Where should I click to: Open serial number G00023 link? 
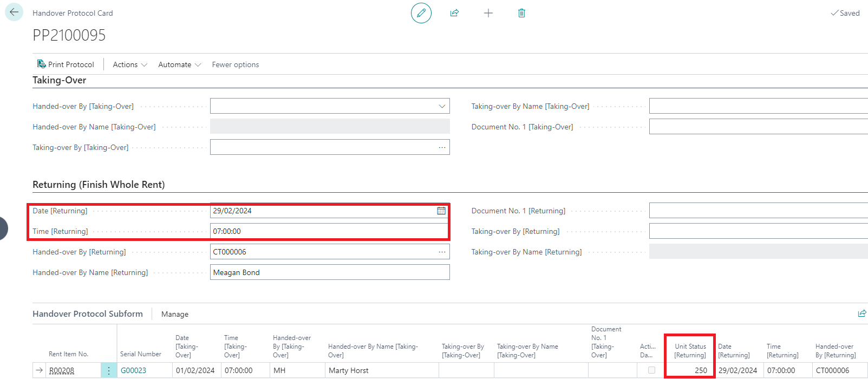point(133,371)
